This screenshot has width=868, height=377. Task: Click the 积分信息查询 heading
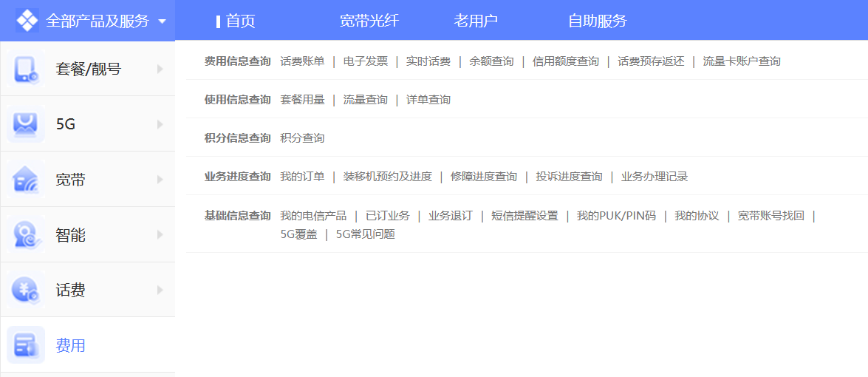coord(237,137)
